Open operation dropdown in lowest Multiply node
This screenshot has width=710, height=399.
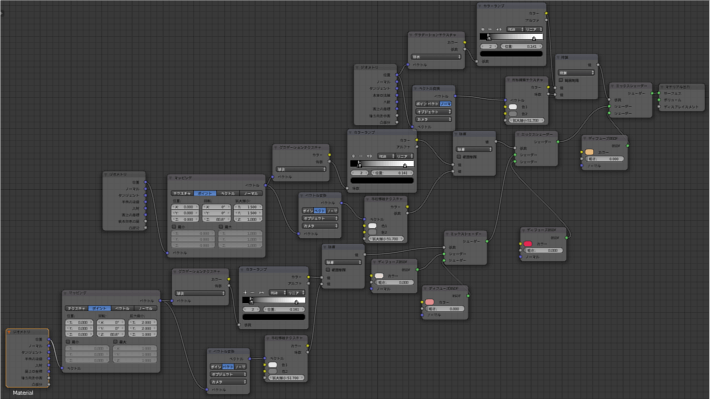[x=344, y=262]
